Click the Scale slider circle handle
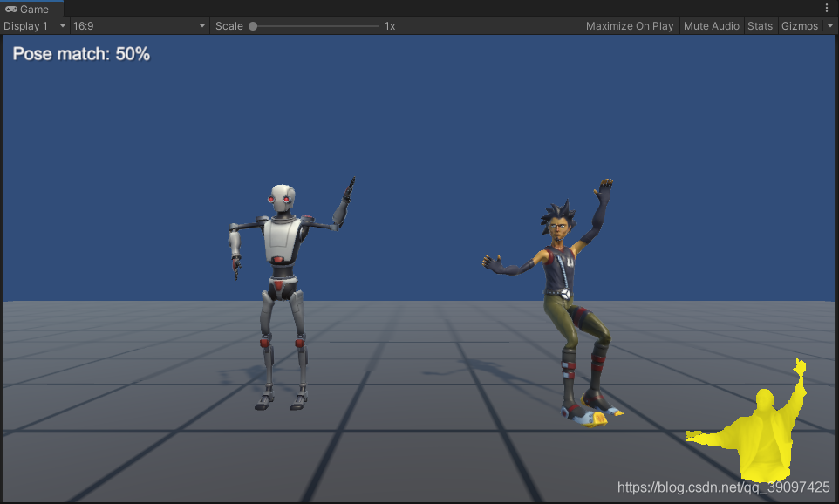 pos(252,25)
